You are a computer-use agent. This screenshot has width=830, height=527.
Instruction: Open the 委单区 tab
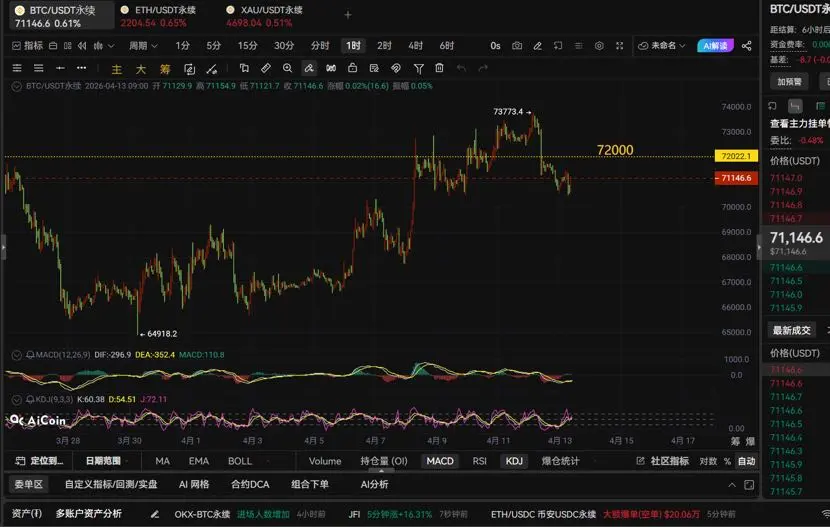tap(29, 484)
